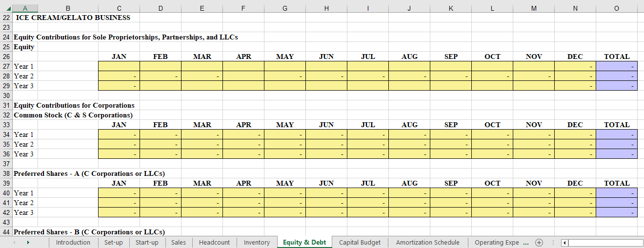
Task: Click the tab bar resize handle dots
Action: [x=553, y=243]
